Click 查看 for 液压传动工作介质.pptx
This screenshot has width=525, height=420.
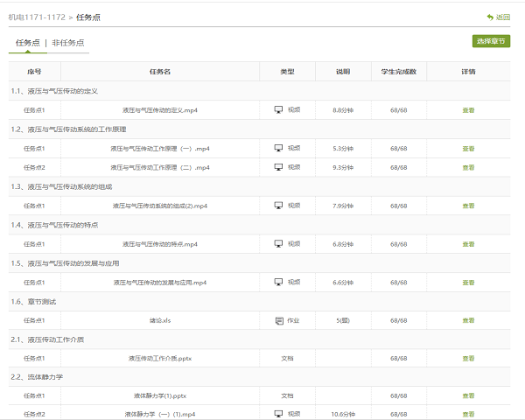coord(468,359)
